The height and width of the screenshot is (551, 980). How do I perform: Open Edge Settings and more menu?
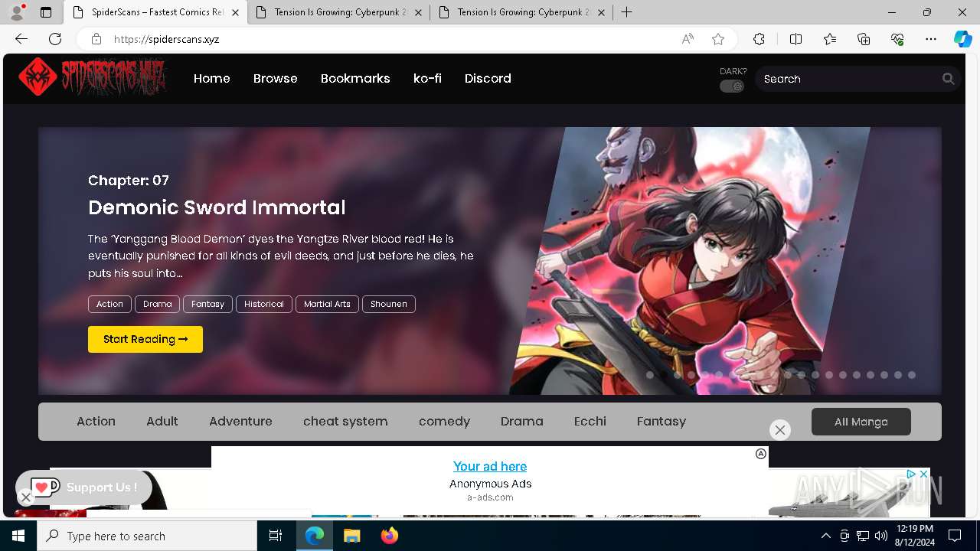click(x=931, y=39)
